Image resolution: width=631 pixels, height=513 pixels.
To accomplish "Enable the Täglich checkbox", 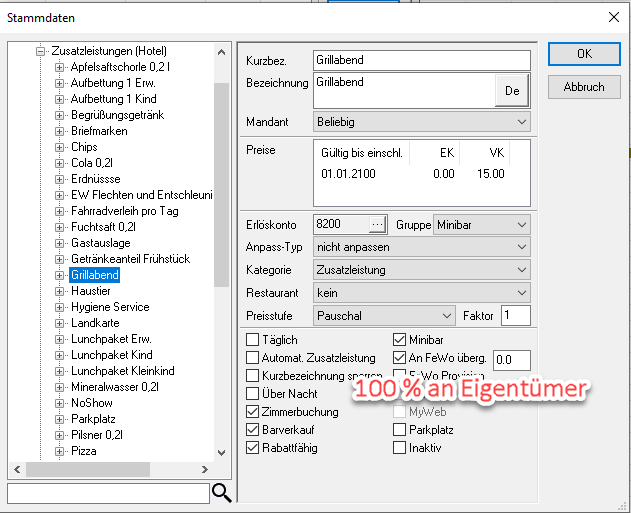I will tap(252, 340).
